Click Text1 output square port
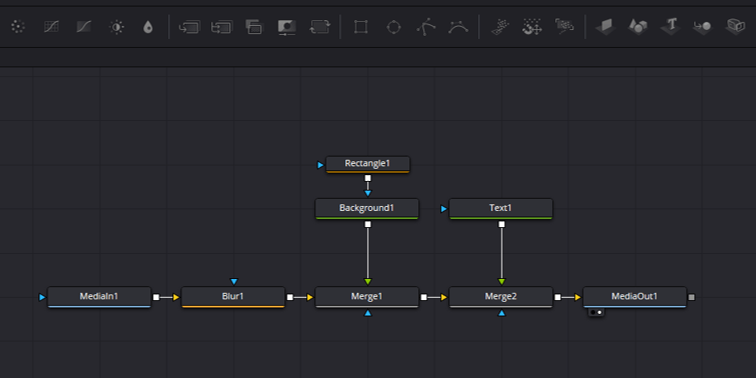756x378 pixels. pyautogui.click(x=502, y=224)
